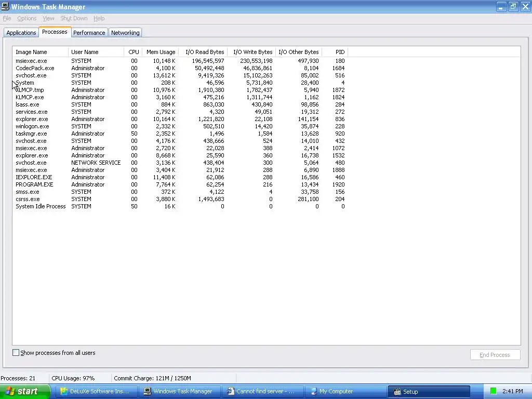Open the Options menu

27,18
